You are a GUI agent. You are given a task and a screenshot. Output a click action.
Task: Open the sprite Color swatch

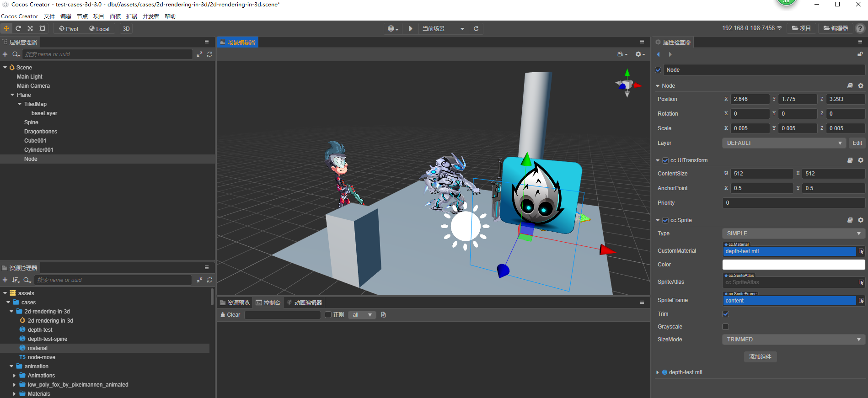pyautogui.click(x=793, y=265)
